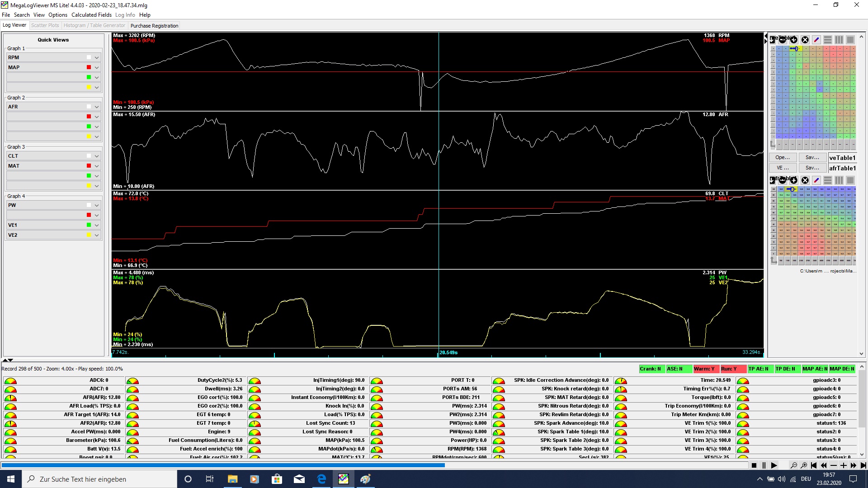868x488 pixels.
Task: Click the Play log playback button
Action: pyautogui.click(x=774, y=465)
